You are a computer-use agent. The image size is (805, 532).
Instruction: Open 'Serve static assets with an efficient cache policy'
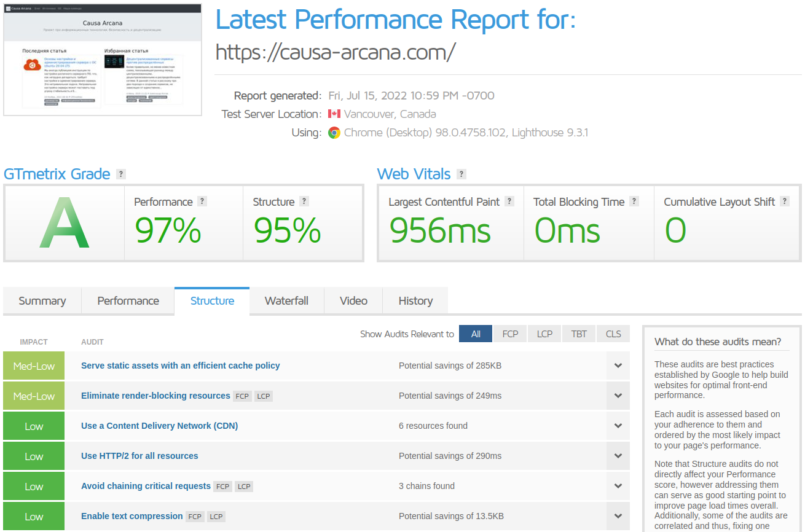tap(181, 366)
